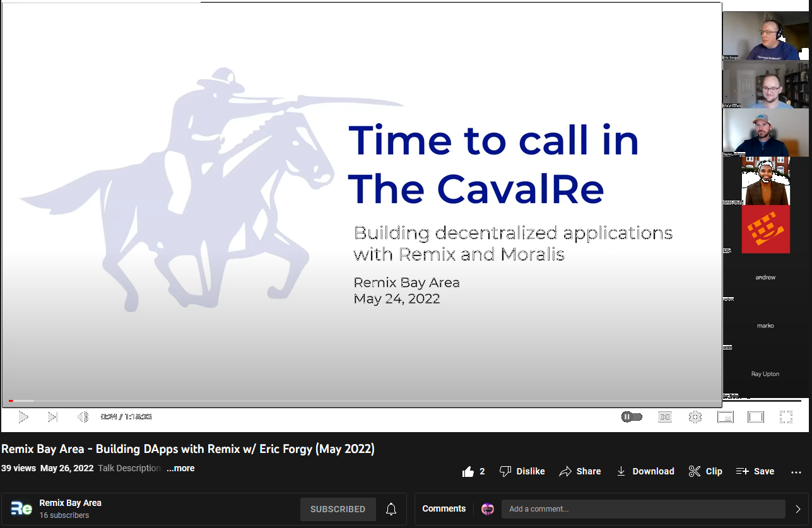This screenshot has width=812, height=528.
Task: Open the three-dot more actions menu
Action: point(796,472)
